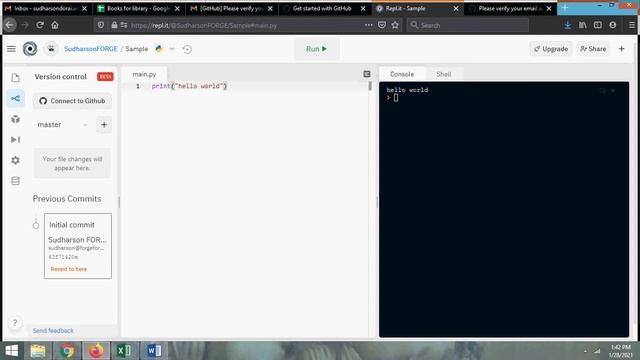Click the Initial commit title text

[72, 224]
